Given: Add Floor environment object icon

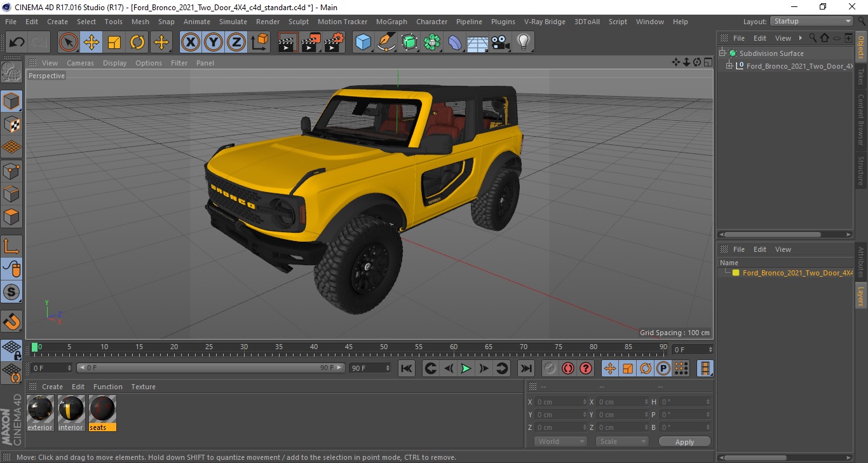Looking at the screenshot, I should click(x=477, y=43).
